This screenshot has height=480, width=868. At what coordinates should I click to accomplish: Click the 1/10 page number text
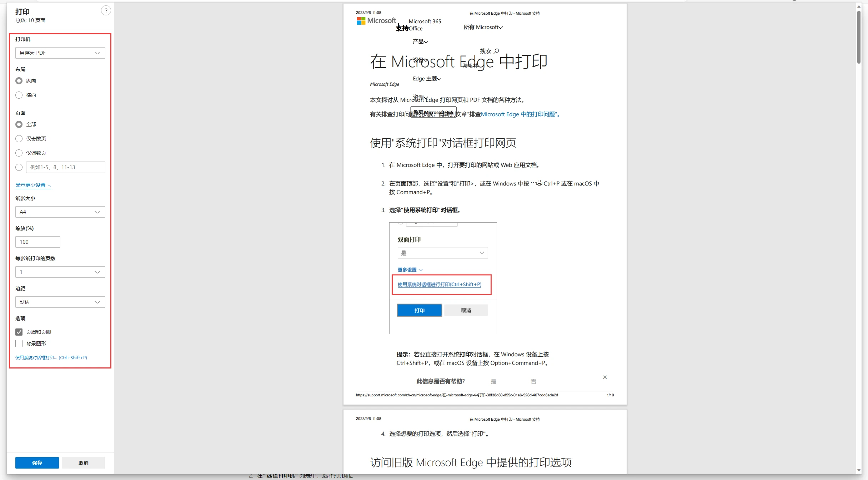pos(610,395)
